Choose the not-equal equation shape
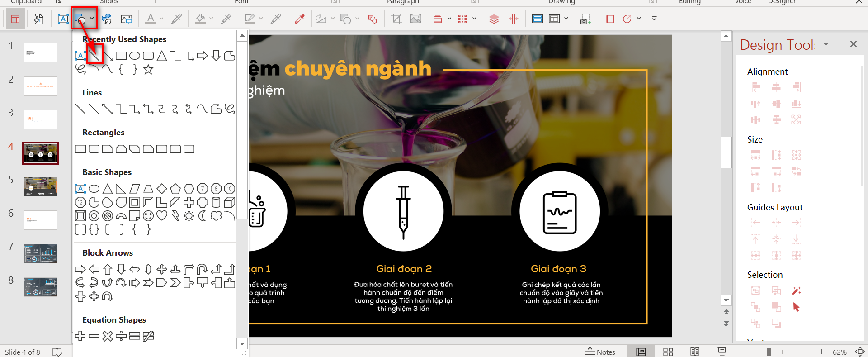This screenshot has width=868, height=357. coord(148,336)
